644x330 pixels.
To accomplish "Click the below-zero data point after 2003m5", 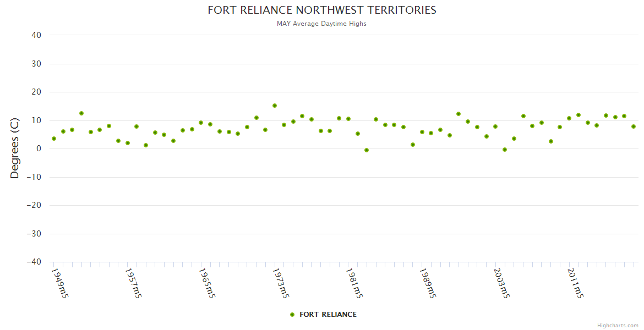I will (505, 150).
